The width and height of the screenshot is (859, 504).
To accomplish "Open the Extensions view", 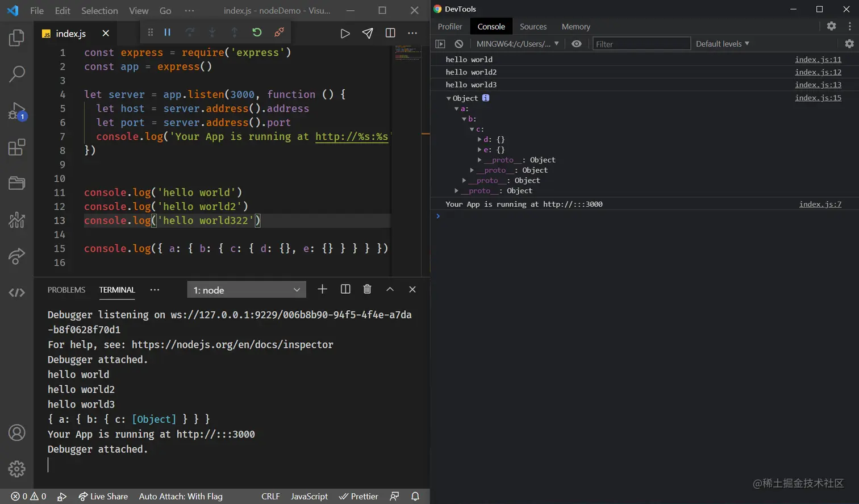I will (x=17, y=147).
